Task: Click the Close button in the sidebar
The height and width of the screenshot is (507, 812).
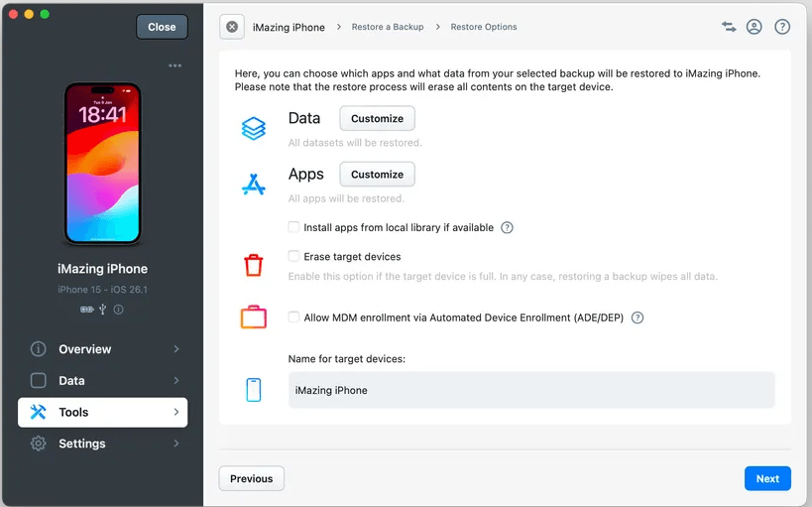Action: click(162, 27)
